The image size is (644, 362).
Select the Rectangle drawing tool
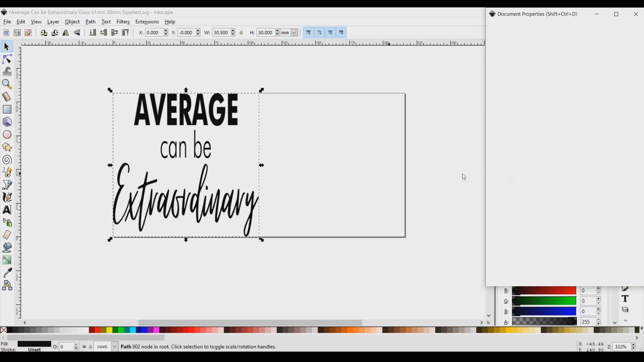tap(7, 110)
